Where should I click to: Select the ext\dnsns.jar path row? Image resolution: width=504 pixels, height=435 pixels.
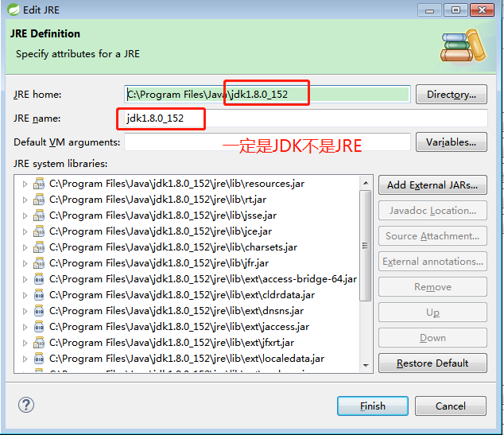[x=176, y=311]
